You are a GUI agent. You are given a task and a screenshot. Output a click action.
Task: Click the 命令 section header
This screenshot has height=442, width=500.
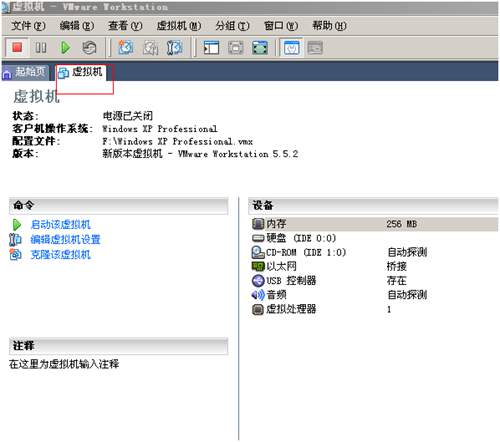coord(118,206)
